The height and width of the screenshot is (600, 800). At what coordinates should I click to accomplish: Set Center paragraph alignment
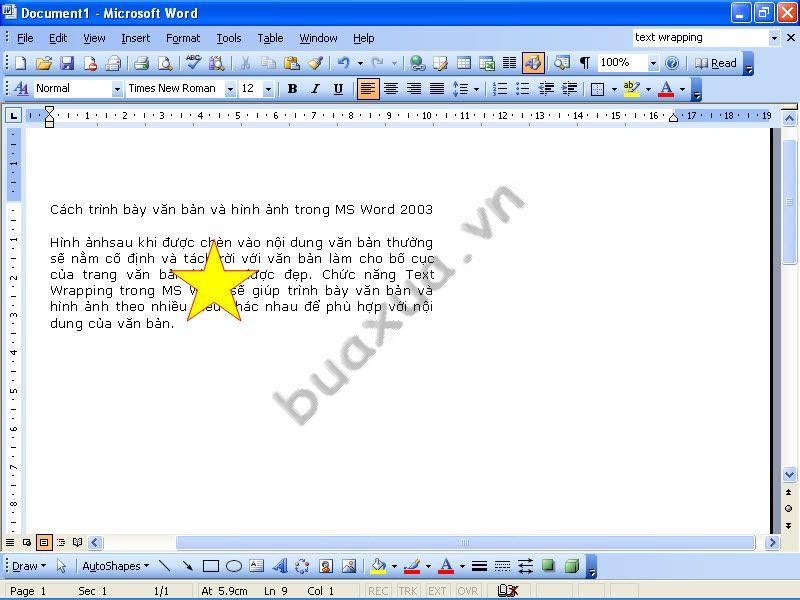(x=391, y=89)
